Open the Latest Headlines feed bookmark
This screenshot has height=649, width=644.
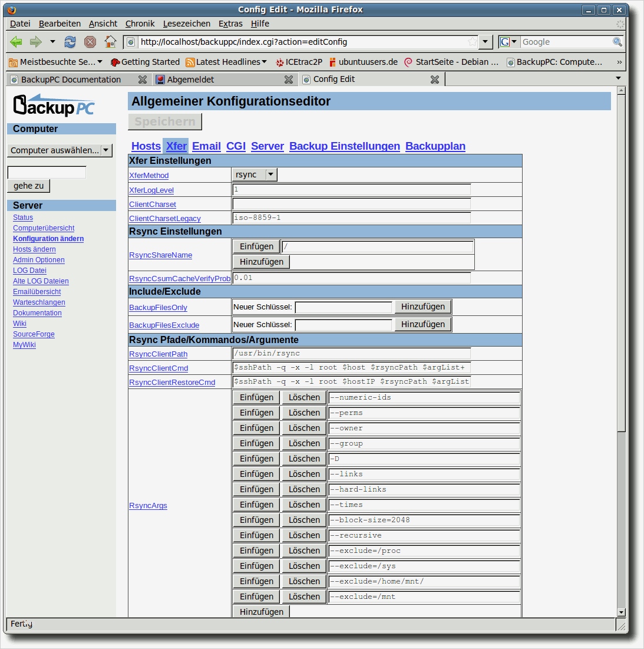tap(226, 62)
